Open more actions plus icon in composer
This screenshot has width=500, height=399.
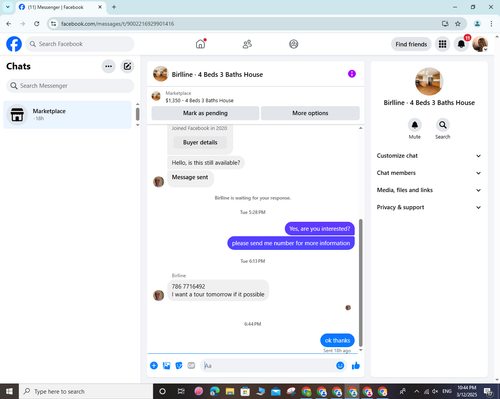pos(154,366)
